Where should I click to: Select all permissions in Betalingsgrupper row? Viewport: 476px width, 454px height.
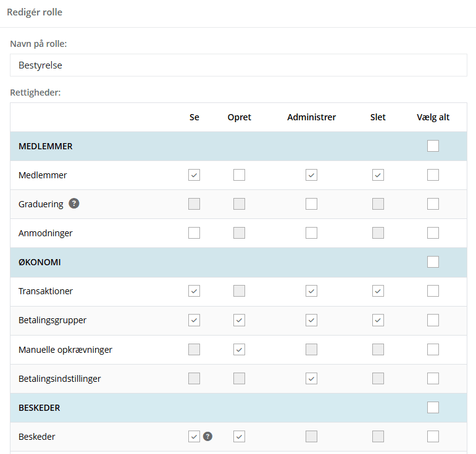tap(433, 320)
